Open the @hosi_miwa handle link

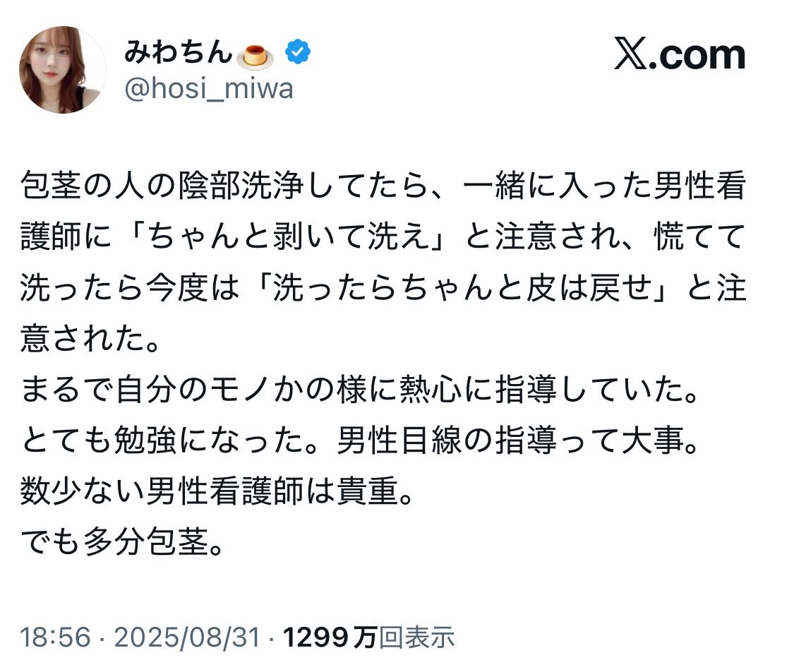click(x=208, y=89)
